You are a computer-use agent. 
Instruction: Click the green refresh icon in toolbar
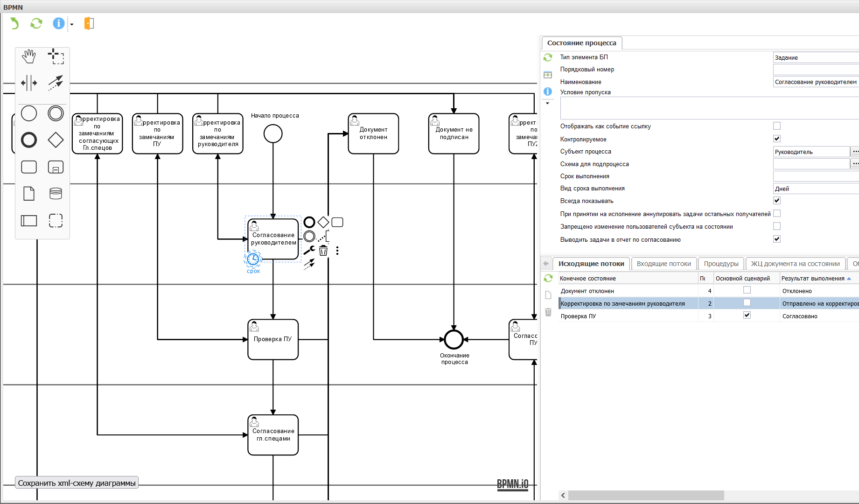tap(36, 23)
